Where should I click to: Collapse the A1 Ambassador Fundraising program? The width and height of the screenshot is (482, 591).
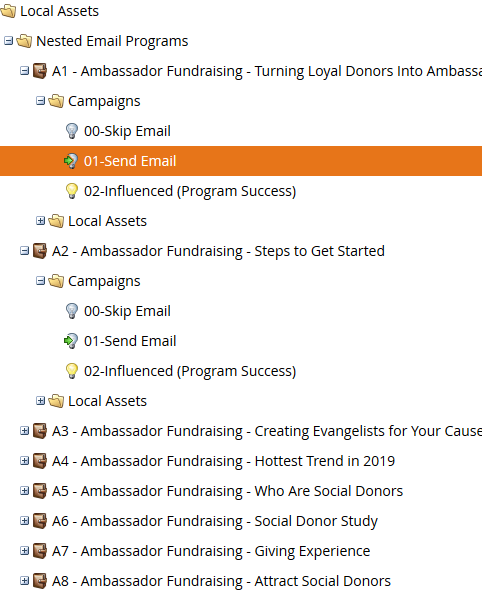point(24,71)
